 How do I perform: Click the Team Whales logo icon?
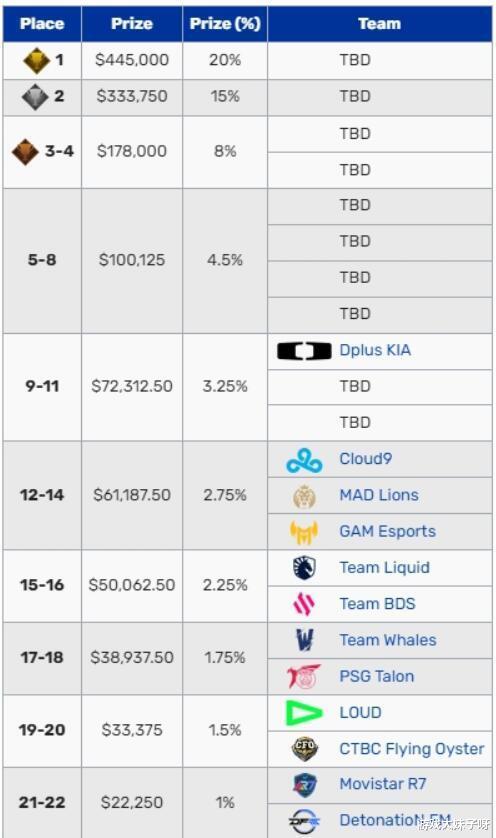click(304, 640)
